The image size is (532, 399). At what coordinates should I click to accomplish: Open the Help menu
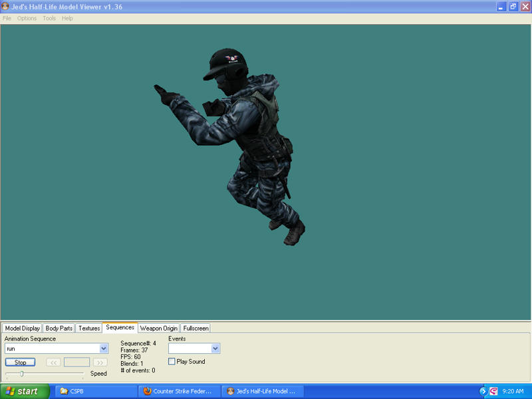[67, 19]
